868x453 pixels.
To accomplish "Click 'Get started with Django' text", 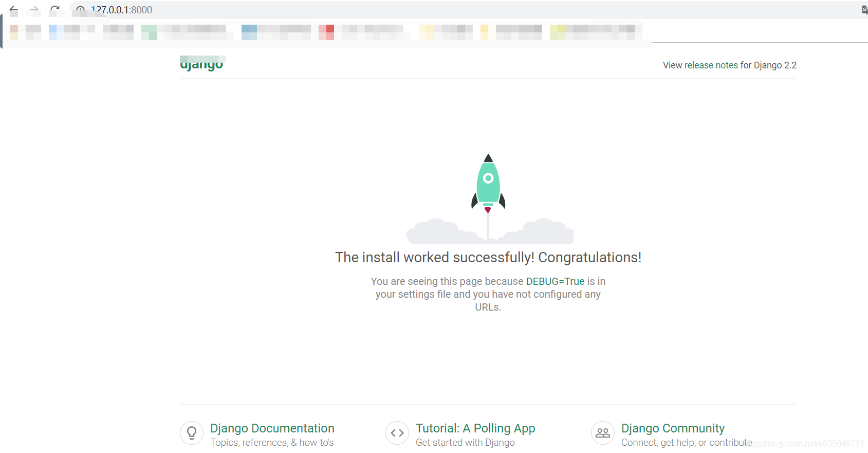I will [465, 443].
